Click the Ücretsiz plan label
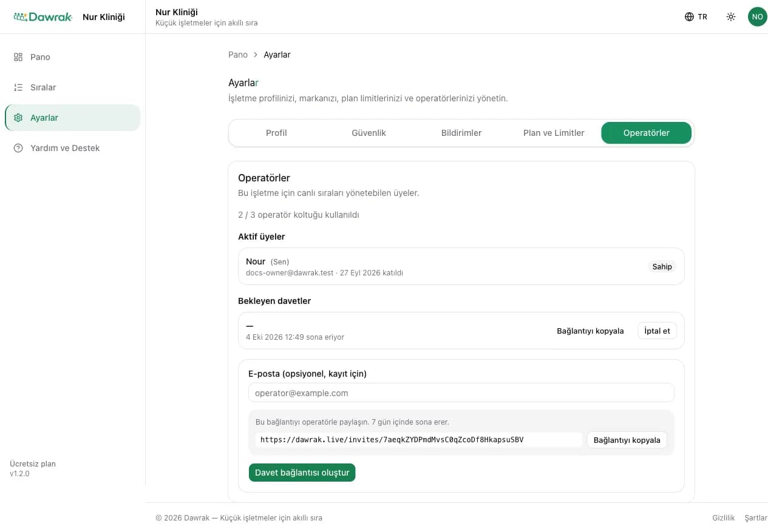Viewport: 768px width, 532px height. 33,463
